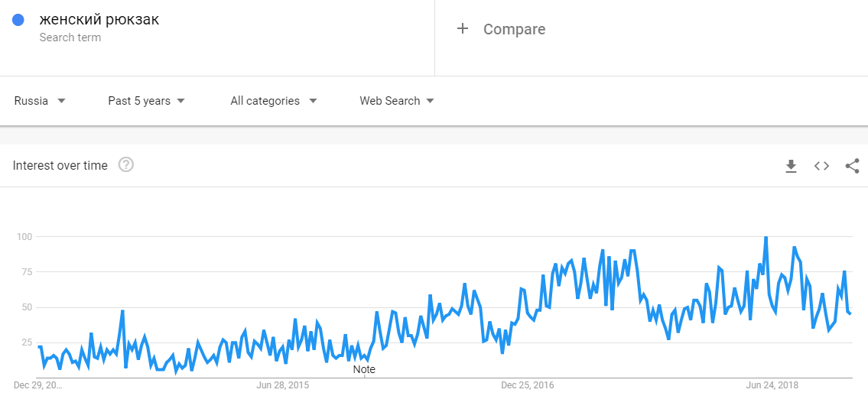Change the Web Search type dropdown

click(x=397, y=101)
